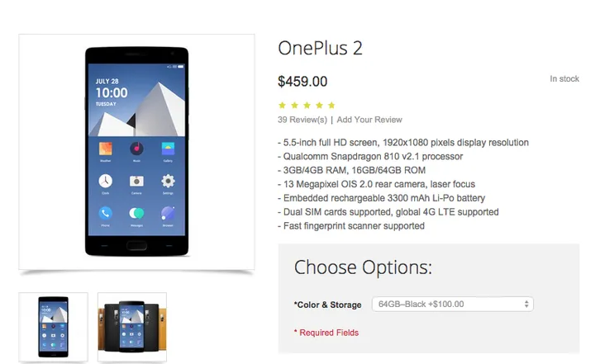Select the thumbnail showing multiple phone backs

(132, 326)
